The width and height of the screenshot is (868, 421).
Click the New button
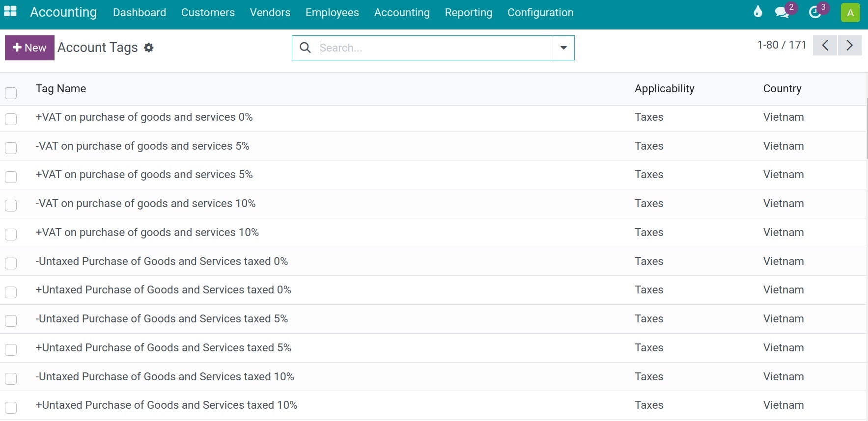point(29,48)
